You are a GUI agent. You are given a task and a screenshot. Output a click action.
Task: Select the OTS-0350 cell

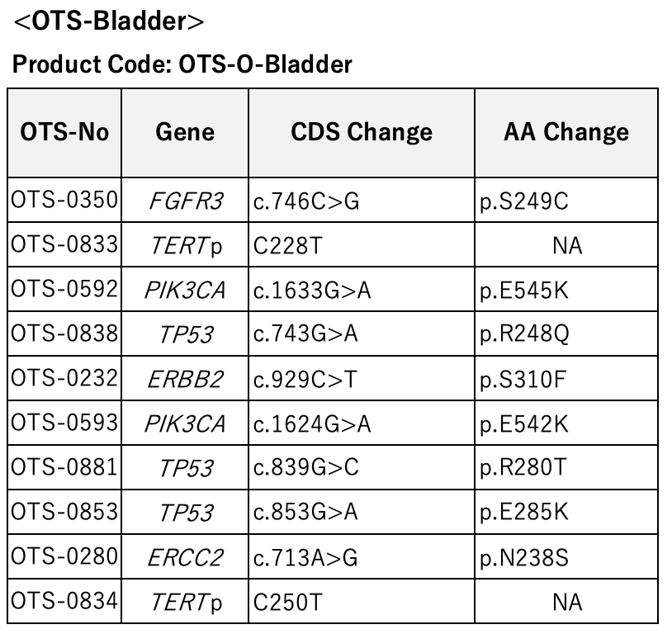coord(64,200)
